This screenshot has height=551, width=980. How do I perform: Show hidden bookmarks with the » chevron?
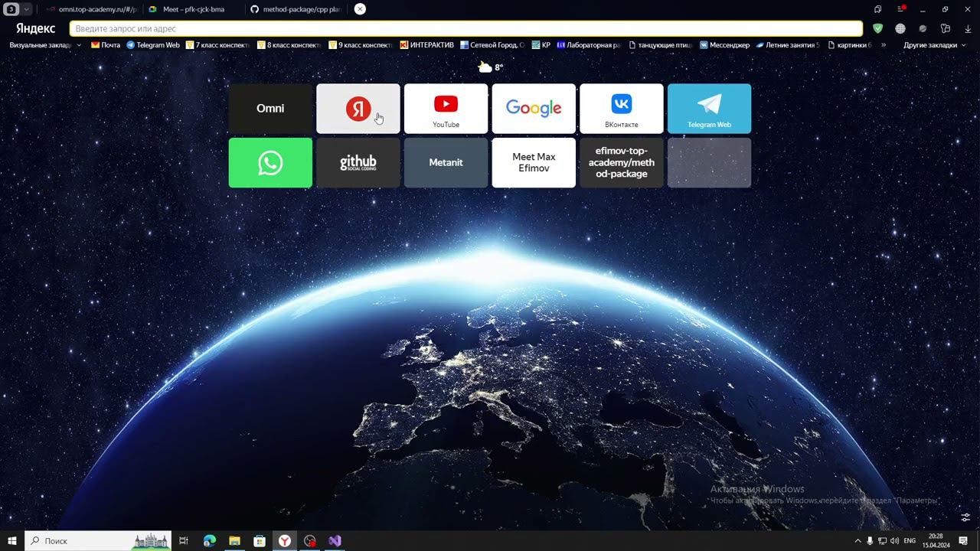click(x=884, y=45)
